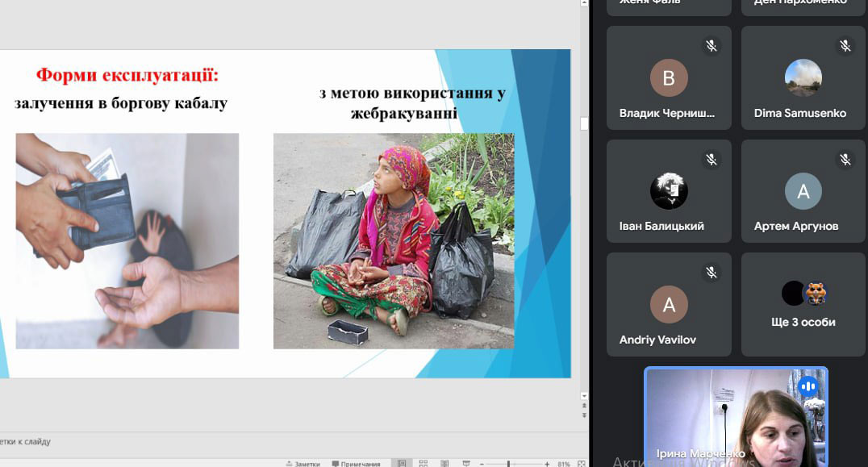Click Владик Черниш's 'B' avatar
This screenshot has width=868, height=467.
(669, 78)
